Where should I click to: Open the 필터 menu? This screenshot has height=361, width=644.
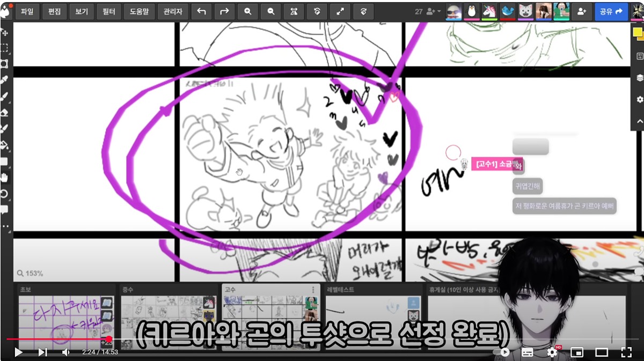pyautogui.click(x=108, y=11)
